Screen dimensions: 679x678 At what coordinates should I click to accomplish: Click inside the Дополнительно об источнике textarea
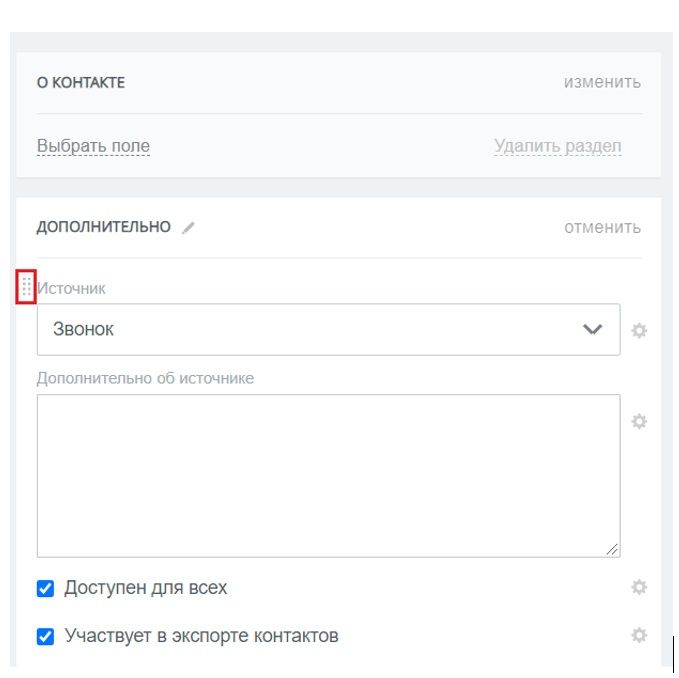(328, 475)
